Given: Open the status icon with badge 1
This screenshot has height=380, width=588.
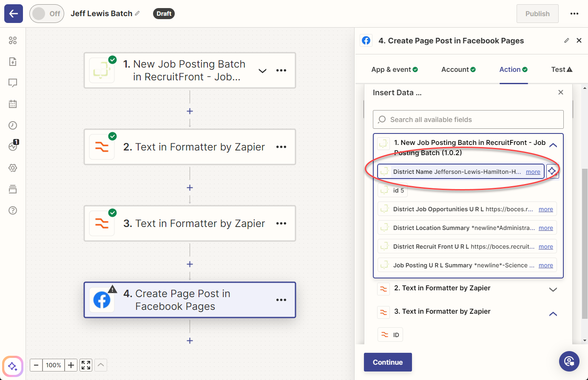Looking at the screenshot, I should tap(13, 146).
